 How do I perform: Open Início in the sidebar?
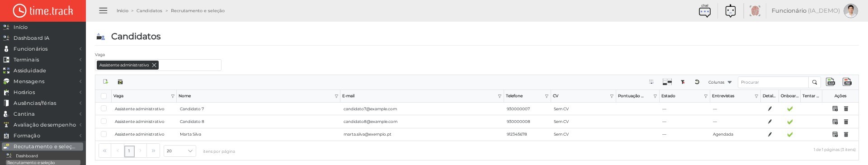point(43,27)
